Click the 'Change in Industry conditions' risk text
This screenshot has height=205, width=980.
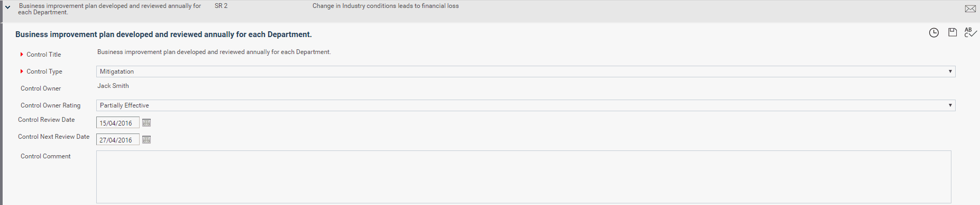[386, 6]
